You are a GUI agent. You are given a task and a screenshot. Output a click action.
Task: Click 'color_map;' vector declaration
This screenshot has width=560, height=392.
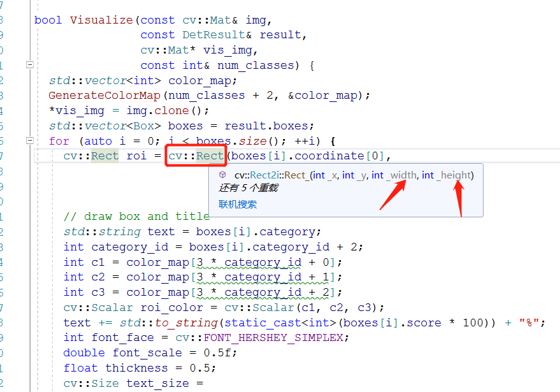click(x=203, y=80)
